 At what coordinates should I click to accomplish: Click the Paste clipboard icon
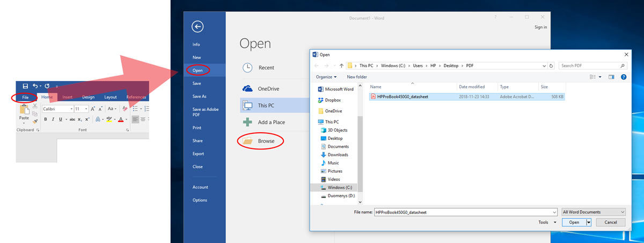[24, 110]
